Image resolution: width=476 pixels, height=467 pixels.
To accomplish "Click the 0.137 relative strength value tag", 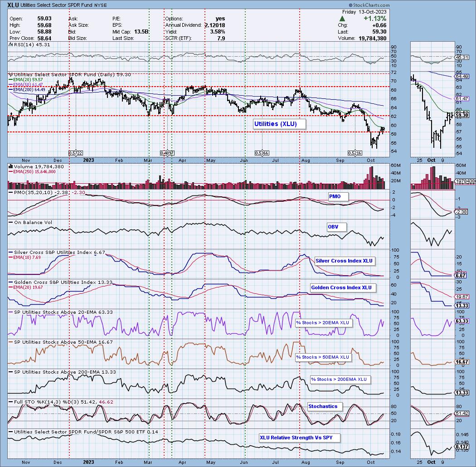I will [x=462, y=447].
